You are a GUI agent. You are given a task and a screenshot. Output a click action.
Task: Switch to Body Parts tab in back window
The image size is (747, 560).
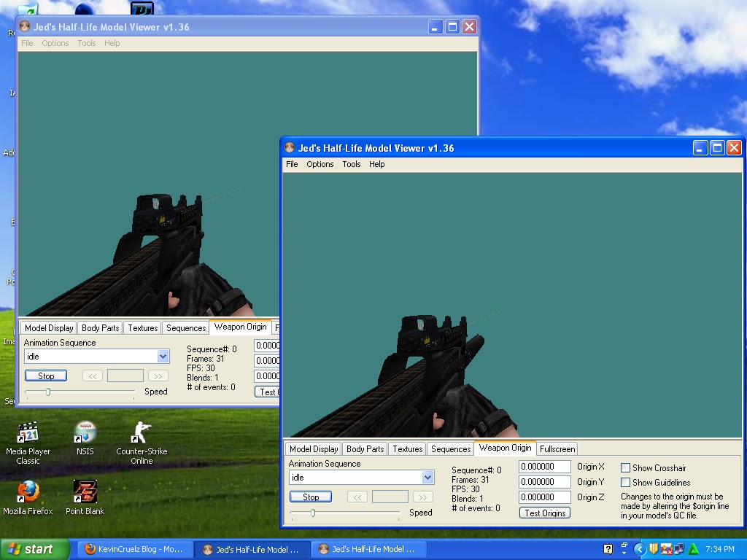click(x=100, y=327)
